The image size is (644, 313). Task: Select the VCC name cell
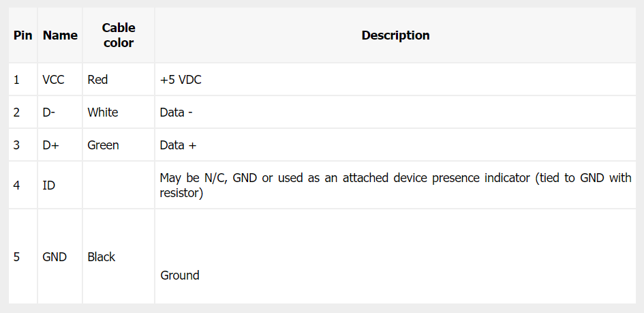click(53, 80)
